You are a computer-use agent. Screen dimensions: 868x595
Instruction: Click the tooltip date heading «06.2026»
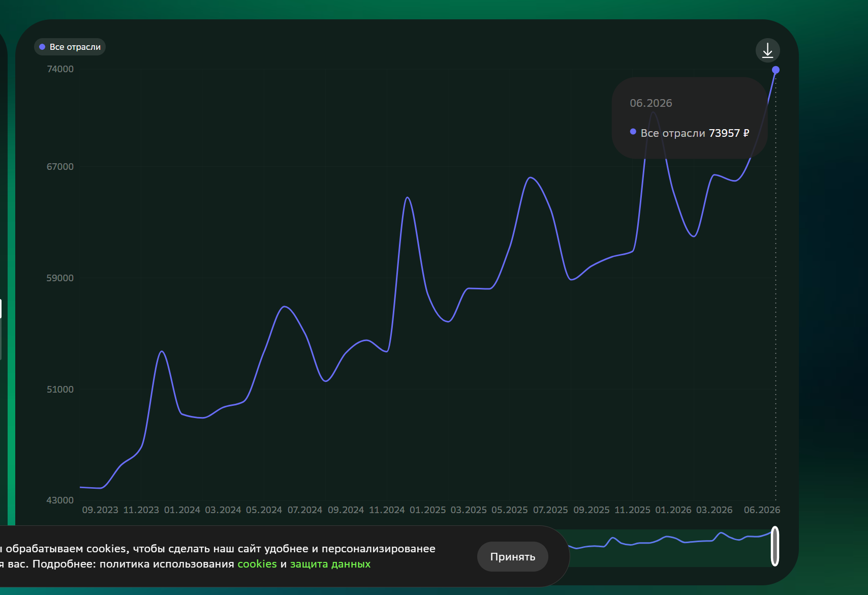pos(651,103)
